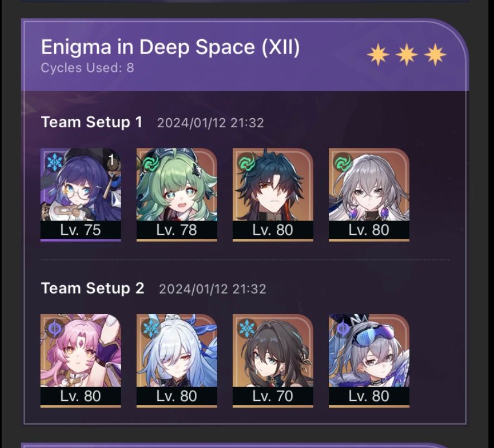Click the Ice element icon on white-blue haired character
The image size is (494, 448).
click(x=151, y=329)
